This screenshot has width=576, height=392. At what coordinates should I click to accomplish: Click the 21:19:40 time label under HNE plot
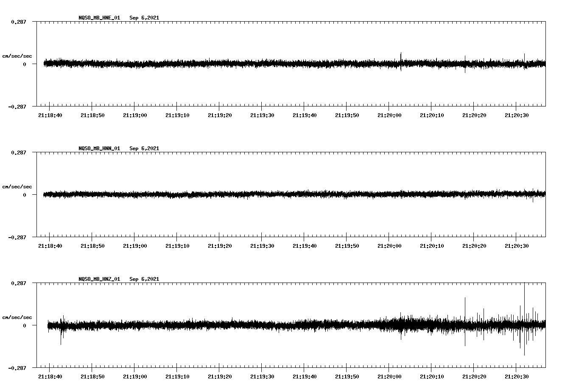pyautogui.click(x=305, y=115)
